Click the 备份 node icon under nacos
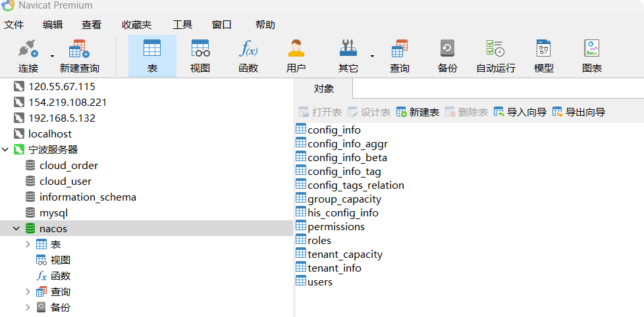Screen dimensions: 644x317 pos(41,307)
